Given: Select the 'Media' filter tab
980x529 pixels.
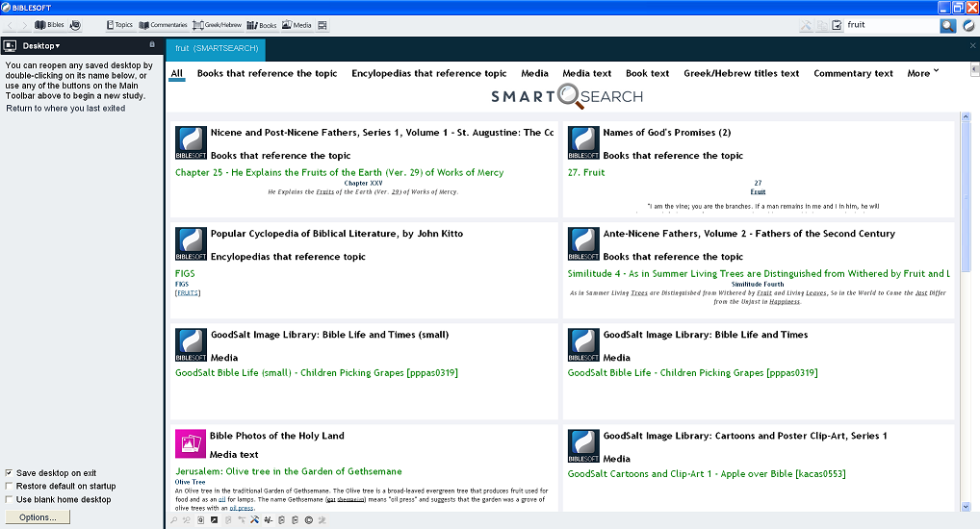Looking at the screenshot, I should coord(534,74).
